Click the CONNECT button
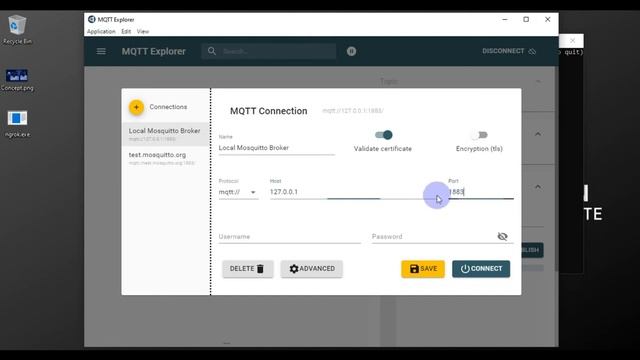The image size is (640, 360). (481, 269)
